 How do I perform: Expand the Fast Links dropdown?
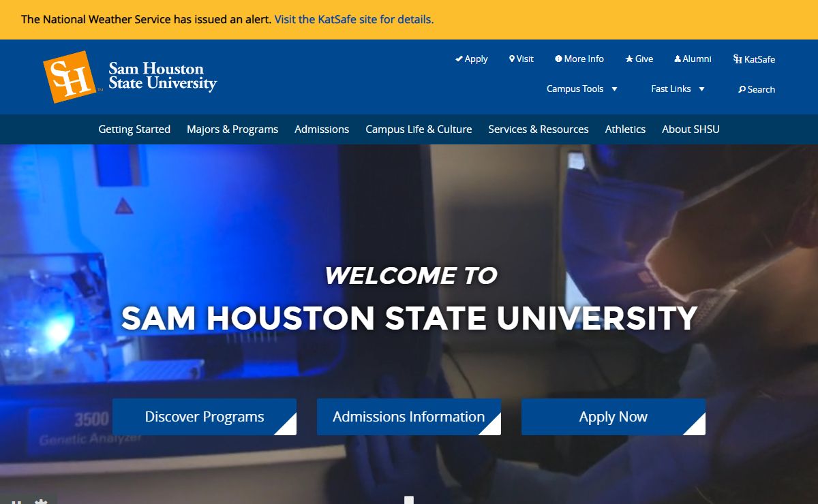coord(678,89)
